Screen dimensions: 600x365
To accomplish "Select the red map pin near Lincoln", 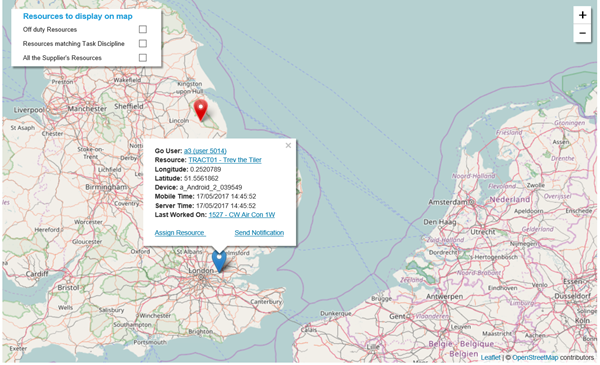I will coord(201,110).
